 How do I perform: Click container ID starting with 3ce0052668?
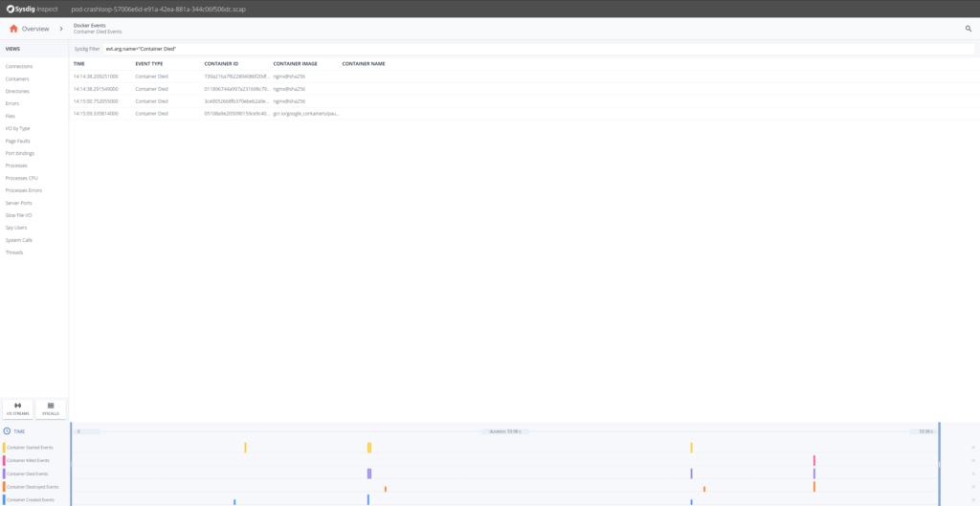(x=236, y=100)
